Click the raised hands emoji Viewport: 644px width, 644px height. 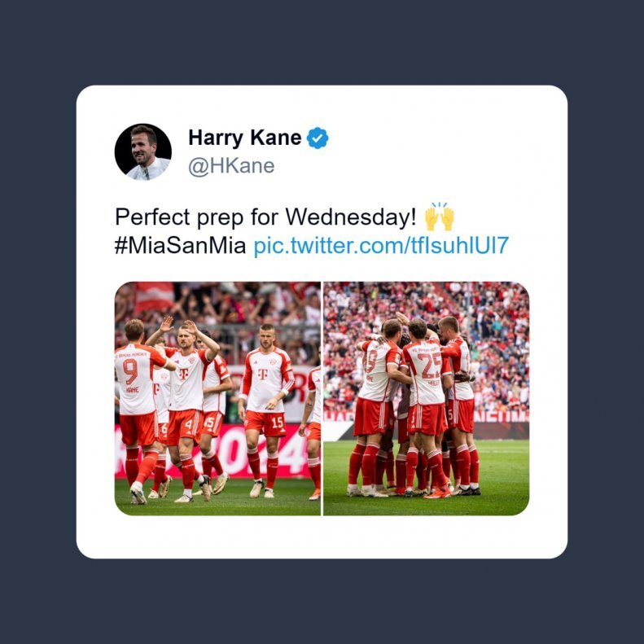(439, 217)
